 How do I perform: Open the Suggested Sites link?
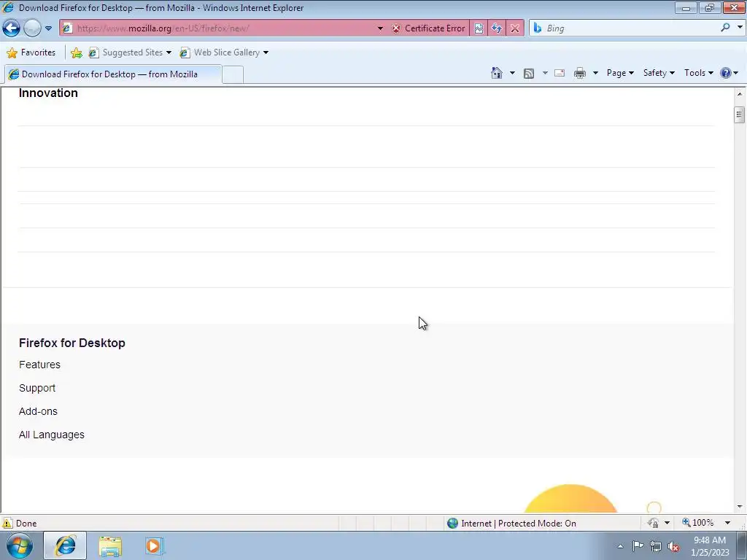tap(130, 52)
